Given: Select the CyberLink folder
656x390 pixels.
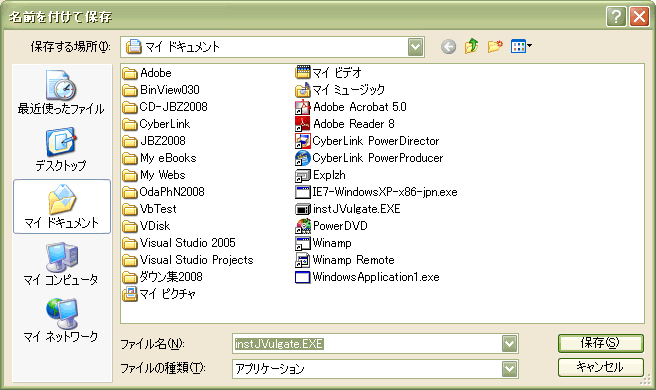Looking at the screenshot, I should coord(156,124).
